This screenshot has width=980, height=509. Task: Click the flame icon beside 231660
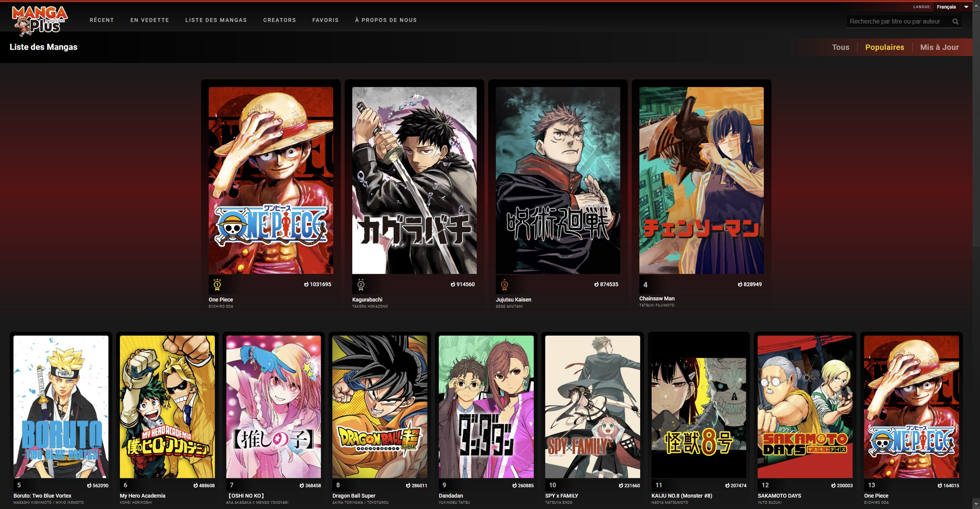pyautogui.click(x=621, y=485)
